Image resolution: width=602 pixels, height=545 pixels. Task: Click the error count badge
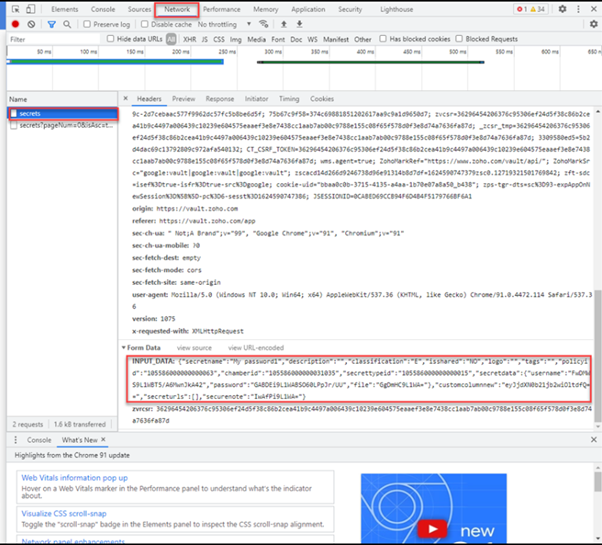coord(522,9)
